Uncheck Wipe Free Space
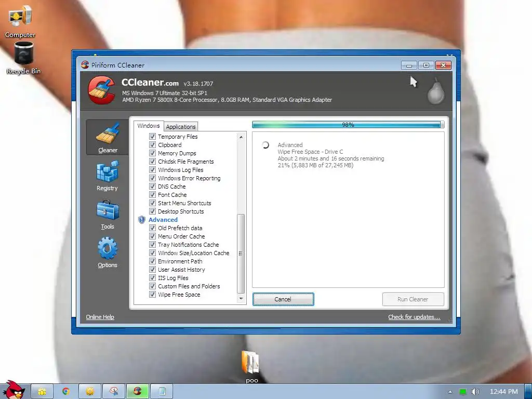Image resolution: width=532 pixels, height=399 pixels. 152,295
